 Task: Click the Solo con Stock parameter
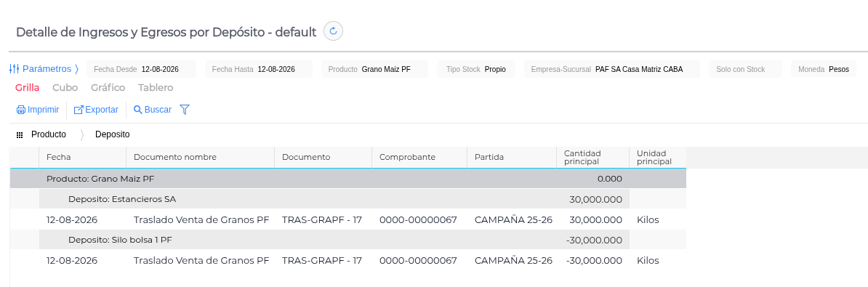(746, 69)
